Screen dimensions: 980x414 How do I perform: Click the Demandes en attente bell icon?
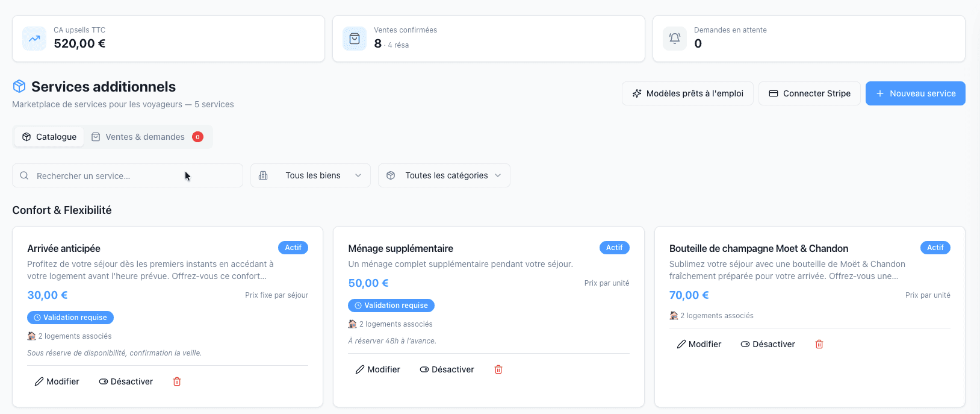point(675,39)
